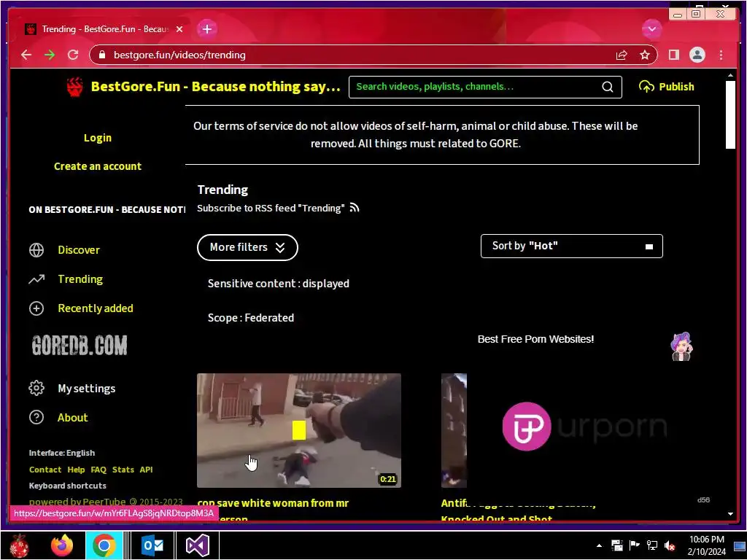Open the GOREDB.COM banner link
The width and height of the screenshot is (747, 560).
pos(80,345)
